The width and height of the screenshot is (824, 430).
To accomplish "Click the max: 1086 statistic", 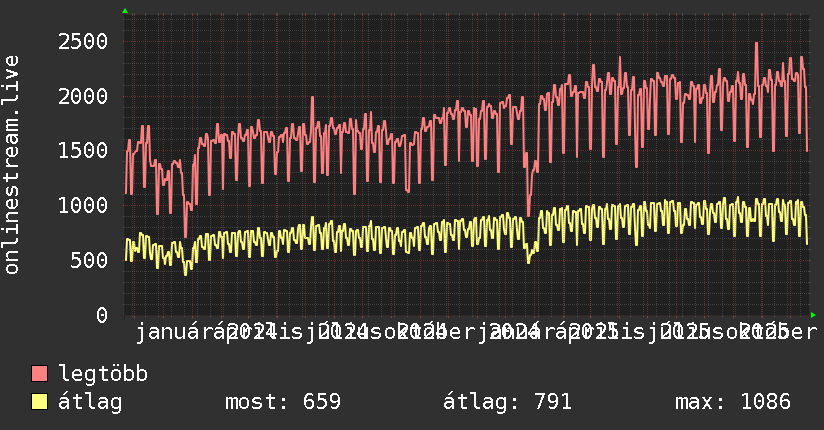I will 733,402.
